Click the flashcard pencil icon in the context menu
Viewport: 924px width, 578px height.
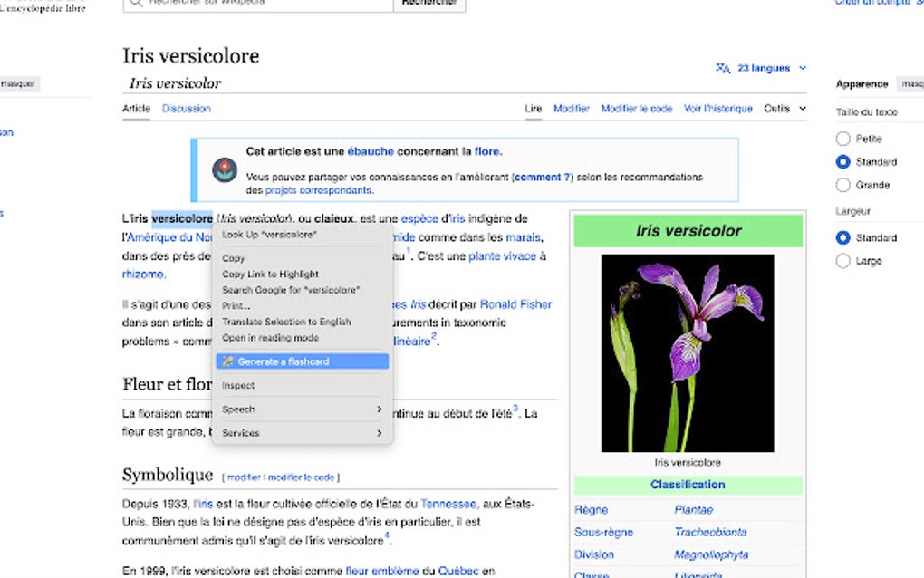228,361
